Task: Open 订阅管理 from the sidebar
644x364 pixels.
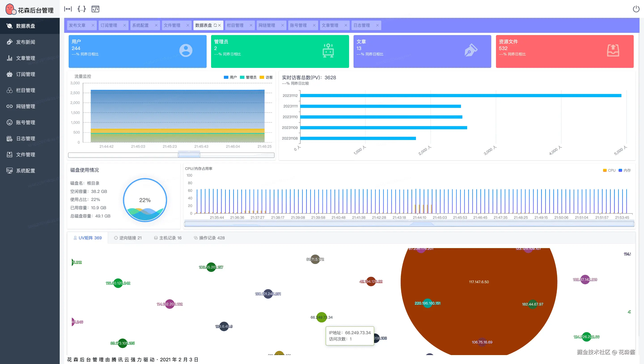Action: pos(25,74)
